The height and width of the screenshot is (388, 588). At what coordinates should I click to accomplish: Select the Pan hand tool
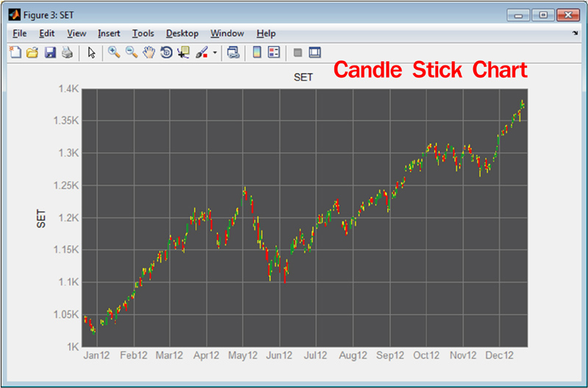pos(149,52)
